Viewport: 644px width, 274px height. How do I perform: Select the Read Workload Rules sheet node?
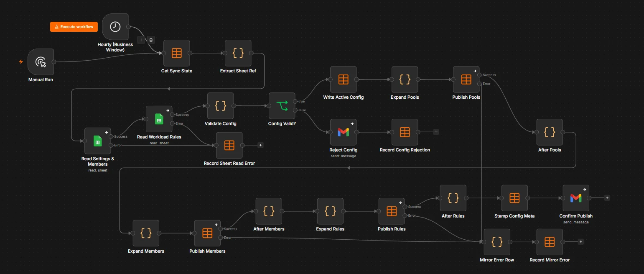point(159,119)
